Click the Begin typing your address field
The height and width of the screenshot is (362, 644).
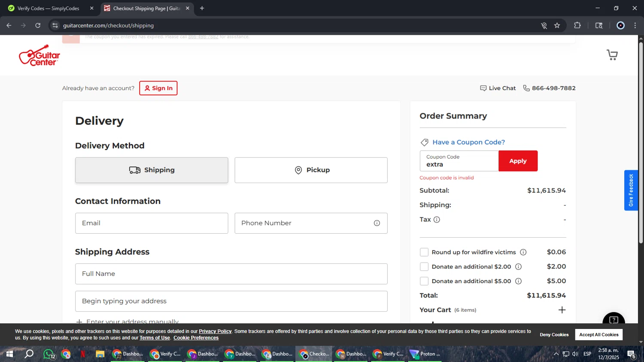231,302
